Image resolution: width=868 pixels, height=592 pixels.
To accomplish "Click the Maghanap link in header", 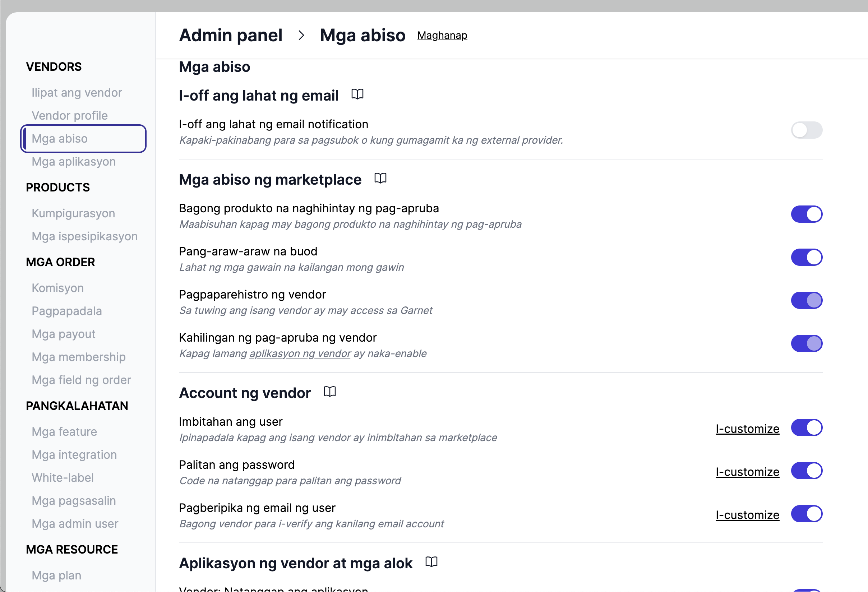I will [x=442, y=36].
